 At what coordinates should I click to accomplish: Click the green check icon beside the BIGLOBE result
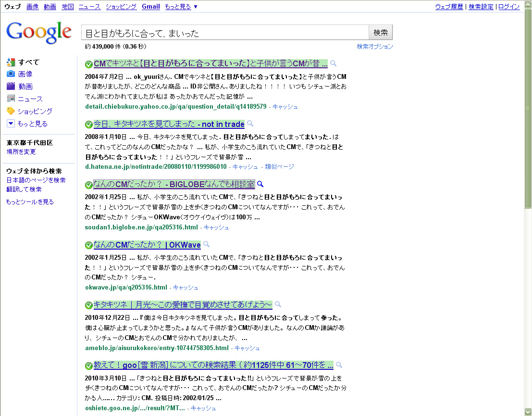tap(88, 185)
